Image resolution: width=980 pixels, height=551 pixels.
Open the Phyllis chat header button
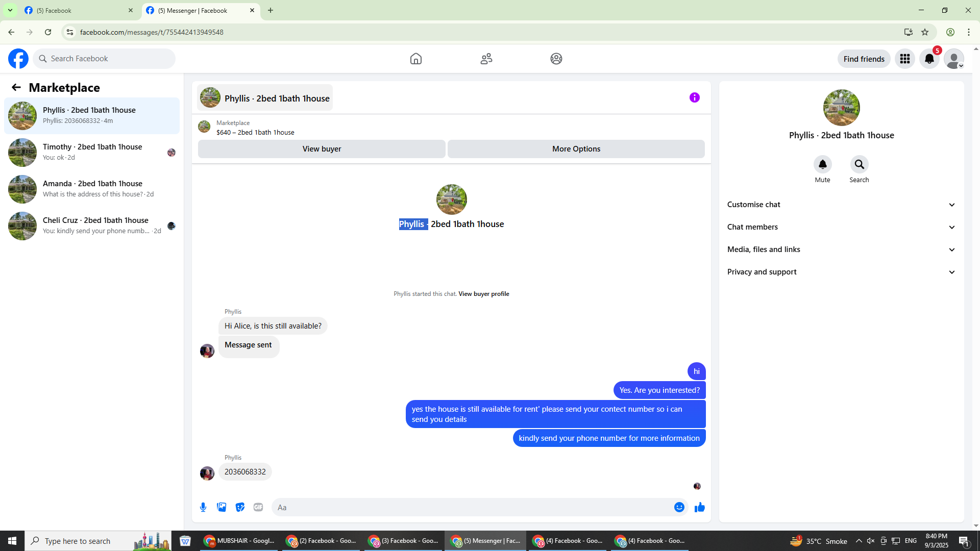coord(265,97)
